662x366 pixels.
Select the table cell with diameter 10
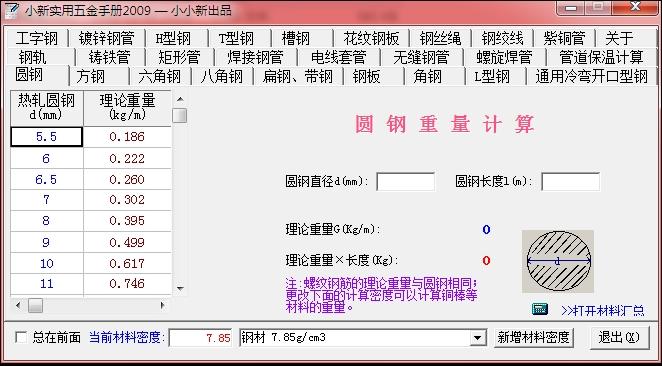46,263
